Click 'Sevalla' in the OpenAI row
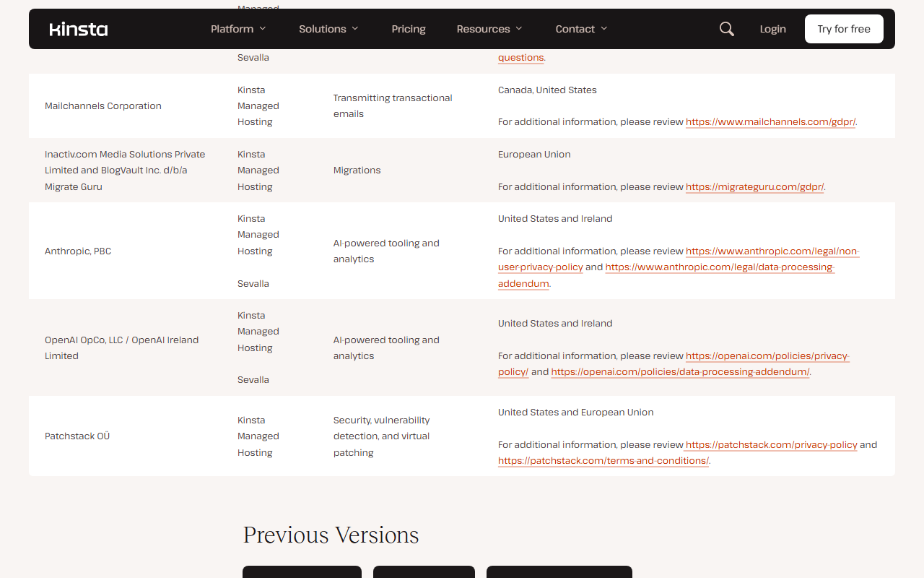Screen dimensions: 924x578 tap(253, 380)
